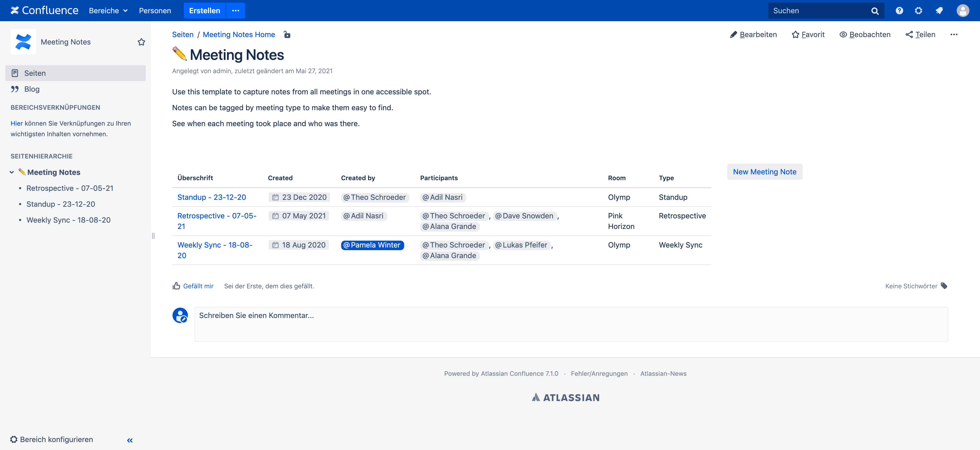Open the page more actions ellipsis
Viewport: 980px width, 450px height.
[954, 35]
